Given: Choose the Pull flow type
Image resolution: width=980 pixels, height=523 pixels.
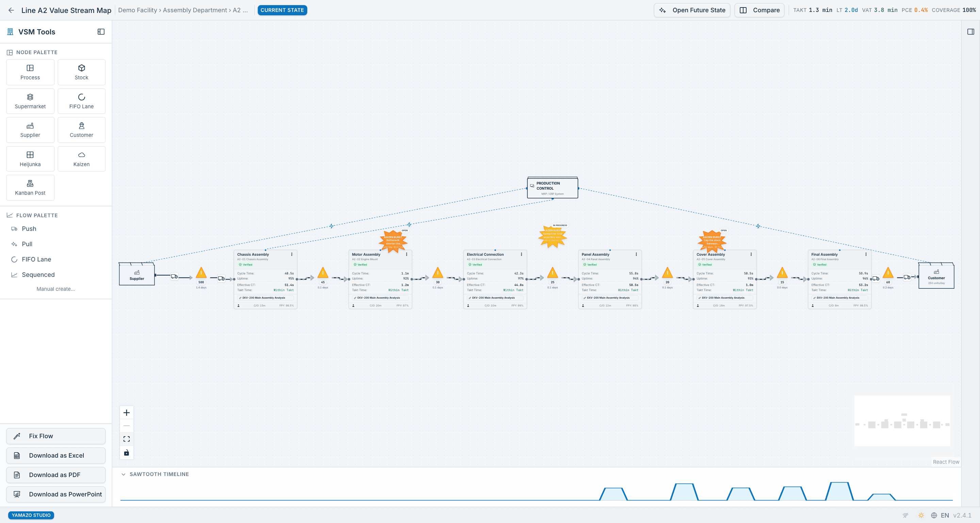Looking at the screenshot, I should coord(27,244).
